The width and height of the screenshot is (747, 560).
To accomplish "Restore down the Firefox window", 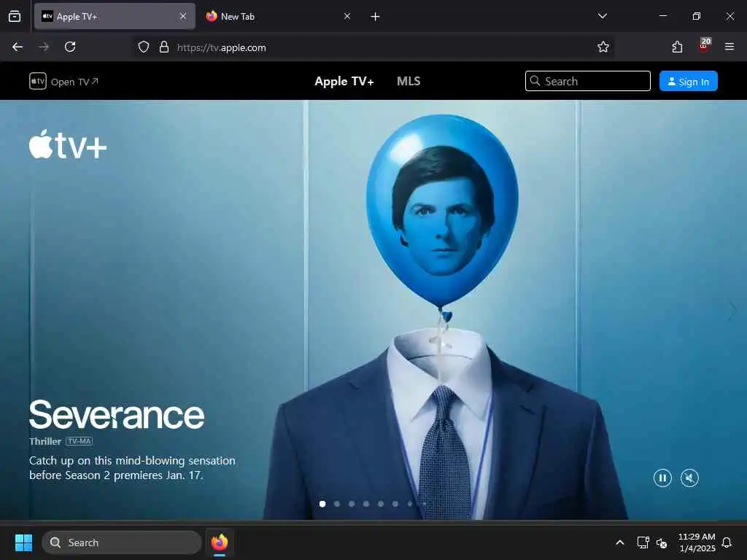I will point(696,16).
